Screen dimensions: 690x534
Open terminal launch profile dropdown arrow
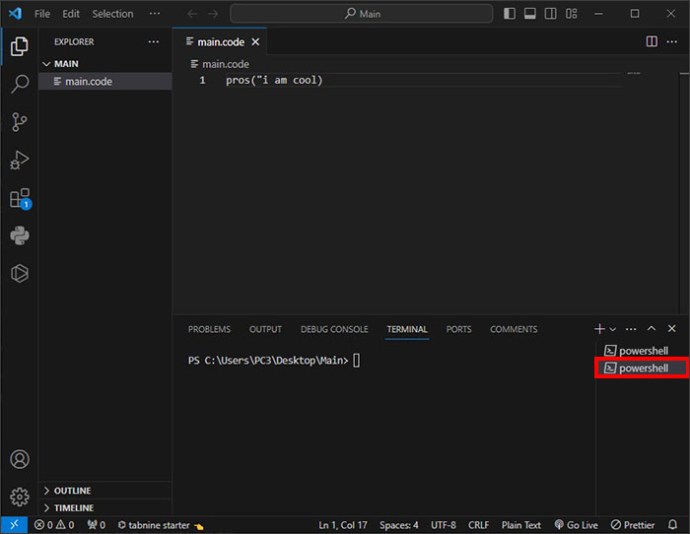coord(613,329)
